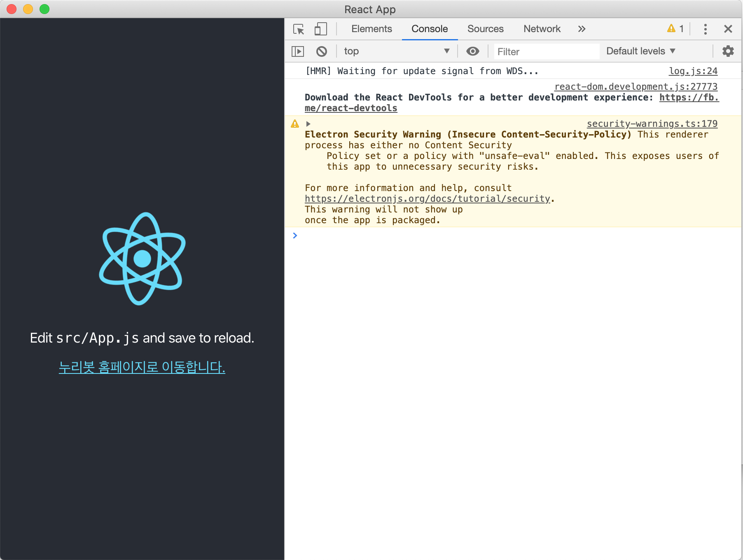Clear the console log
The width and height of the screenshot is (743, 560).
click(x=322, y=51)
